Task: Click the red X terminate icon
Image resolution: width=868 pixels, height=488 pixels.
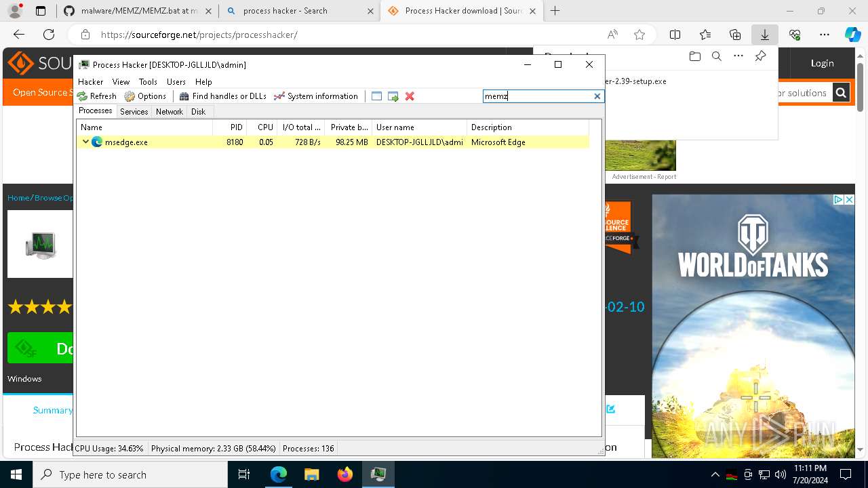Action: click(410, 96)
